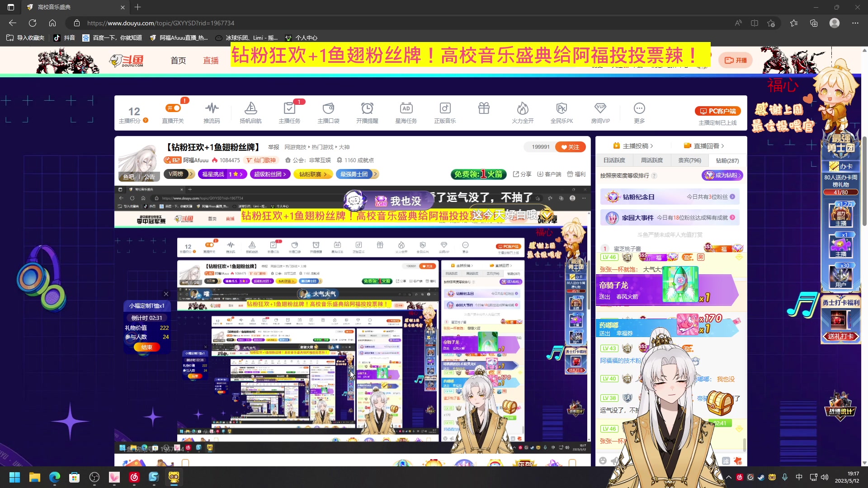Show hidden taskbar tray icons
The image size is (868, 488).
(x=729, y=477)
